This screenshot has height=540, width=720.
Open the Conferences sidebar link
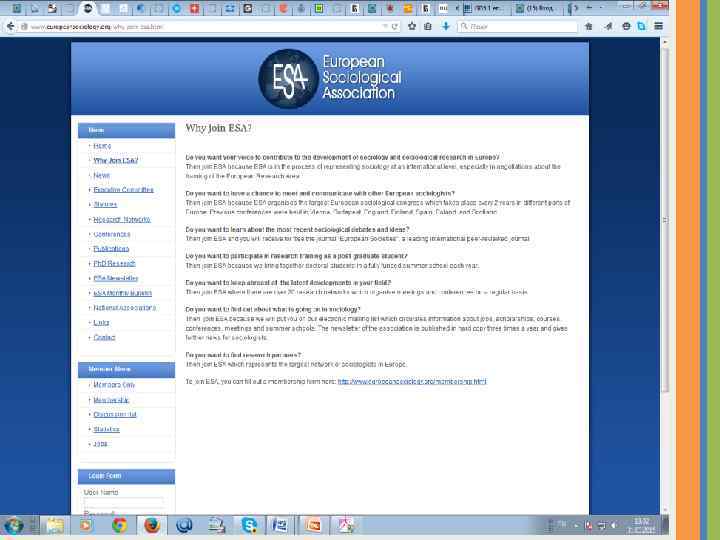(x=112, y=235)
